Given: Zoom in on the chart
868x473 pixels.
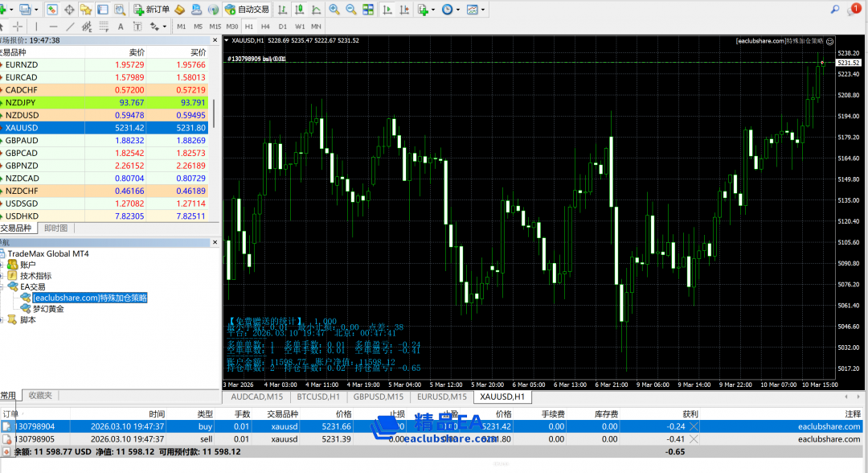Looking at the screenshot, I should [x=334, y=10].
